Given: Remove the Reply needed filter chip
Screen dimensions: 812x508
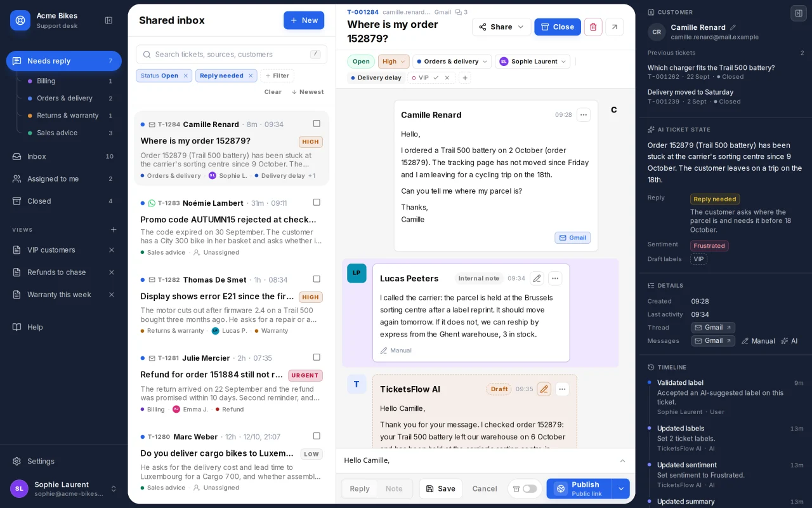Looking at the screenshot, I should click(251, 76).
